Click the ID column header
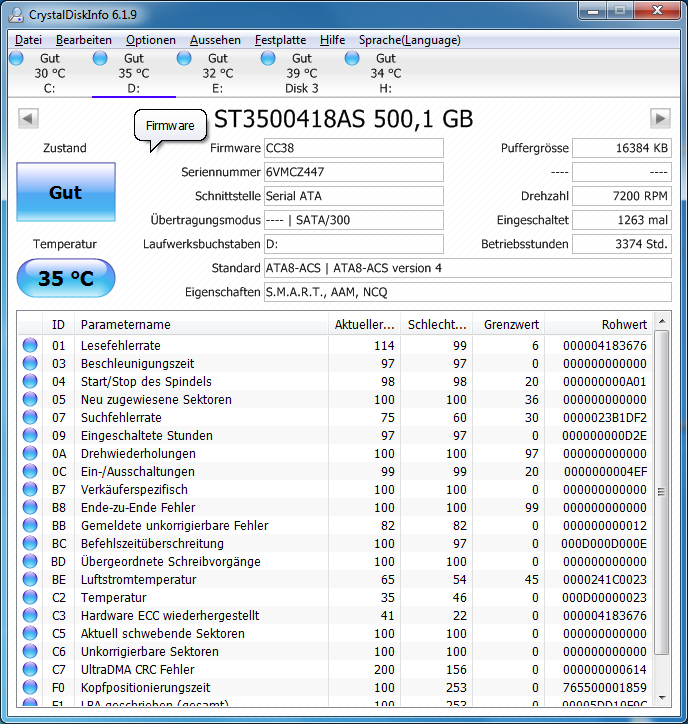This screenshot has height=724, width=688. 58,325
